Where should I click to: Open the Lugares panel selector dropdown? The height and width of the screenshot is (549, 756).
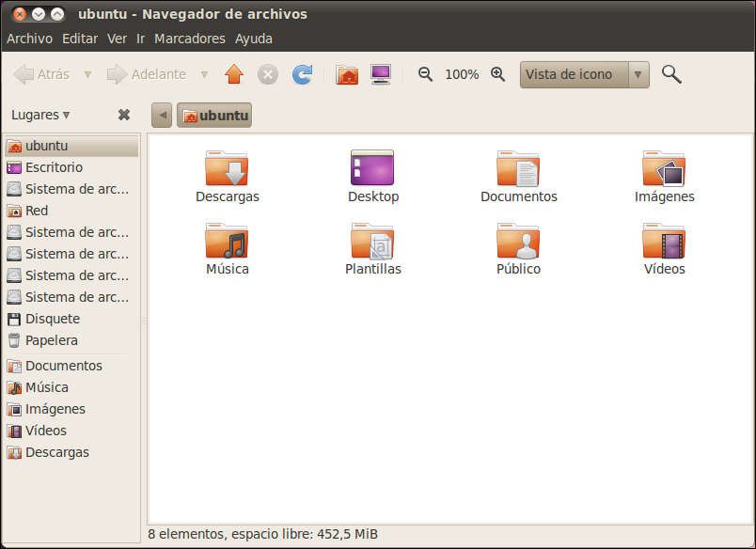[x=40, y=115]
